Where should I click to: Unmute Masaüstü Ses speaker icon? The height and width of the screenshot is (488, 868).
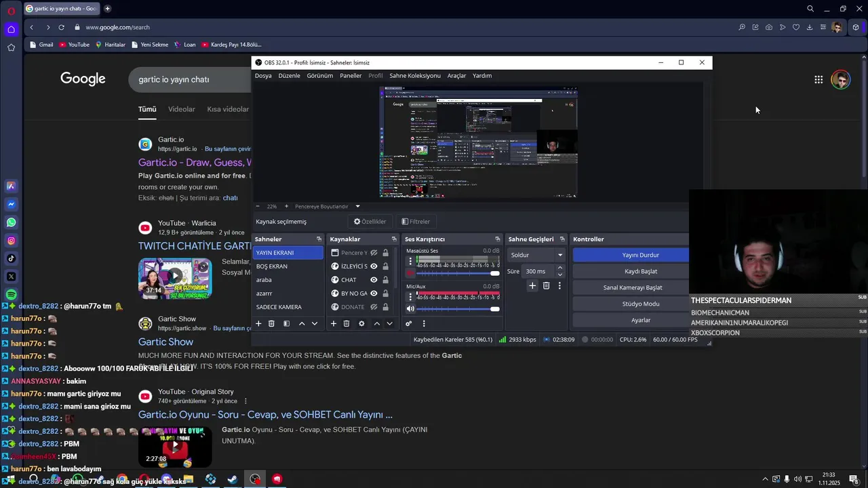tap(410, 273)
